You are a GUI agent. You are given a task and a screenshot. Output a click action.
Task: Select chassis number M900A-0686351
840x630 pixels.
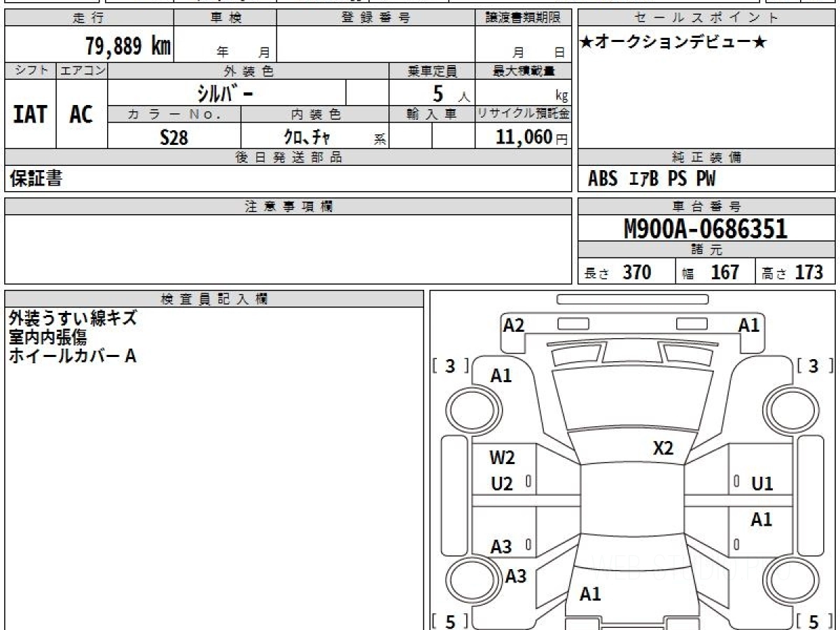706,229
